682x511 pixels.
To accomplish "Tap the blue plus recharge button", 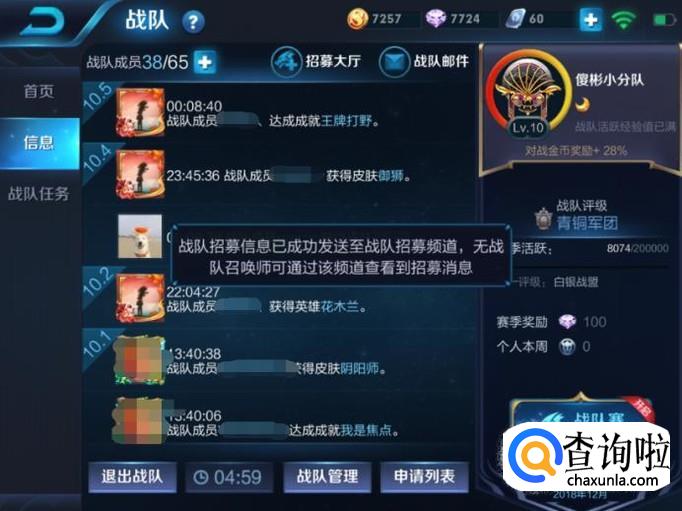I will [x=591, y=20].
